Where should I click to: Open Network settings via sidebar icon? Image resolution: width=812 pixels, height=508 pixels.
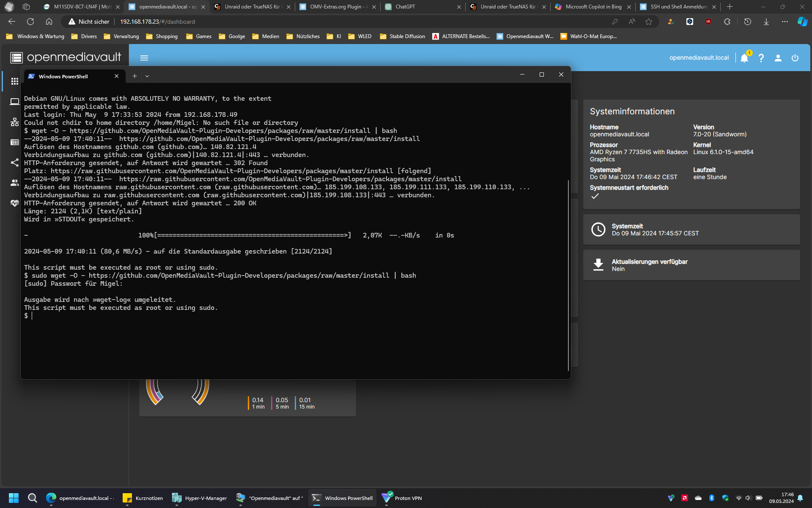[x=15, y=122]
